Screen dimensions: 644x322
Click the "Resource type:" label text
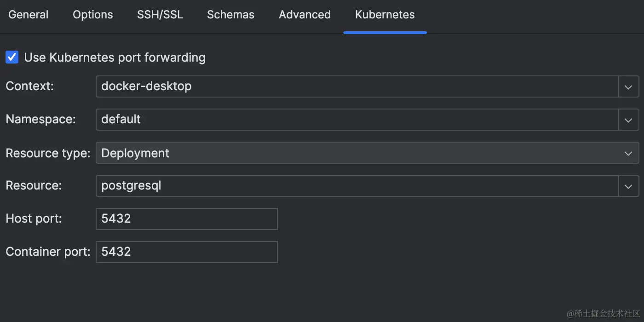(48, 153)
